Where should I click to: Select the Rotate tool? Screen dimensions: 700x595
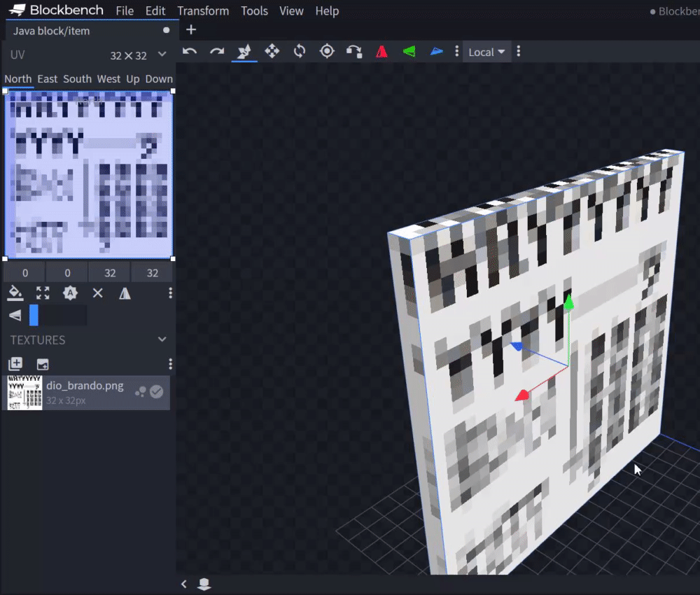[x=300, y=51]
